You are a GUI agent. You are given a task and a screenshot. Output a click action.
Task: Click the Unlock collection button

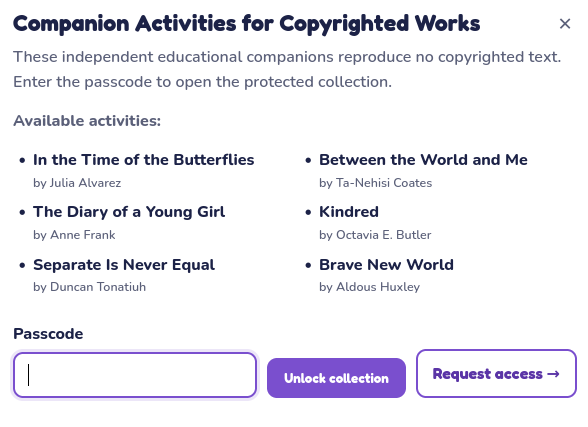[x=336, y=378]
